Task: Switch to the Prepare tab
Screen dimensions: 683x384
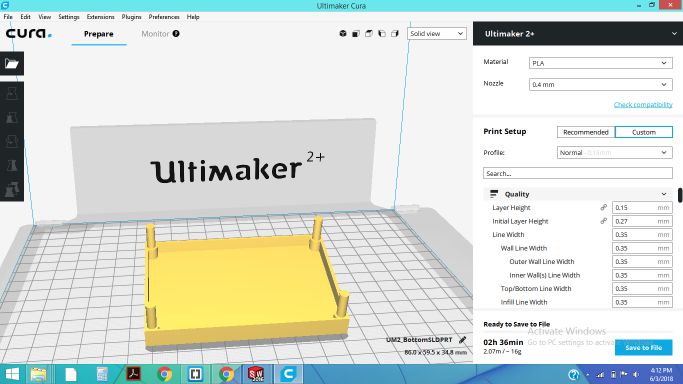Action: click(x=99, y=34)
